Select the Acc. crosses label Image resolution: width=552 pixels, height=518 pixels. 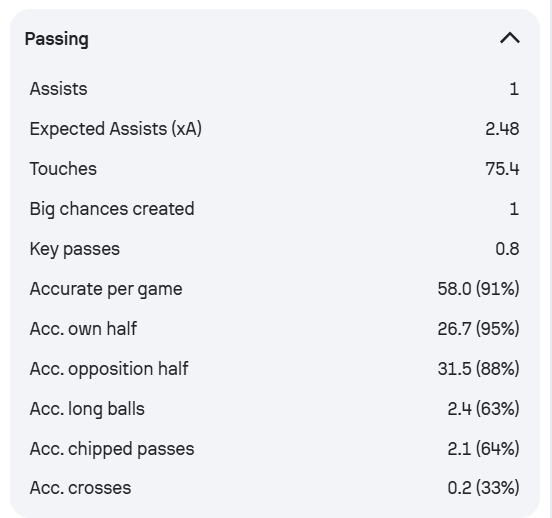pyautogui.click(x=80, y=488)
